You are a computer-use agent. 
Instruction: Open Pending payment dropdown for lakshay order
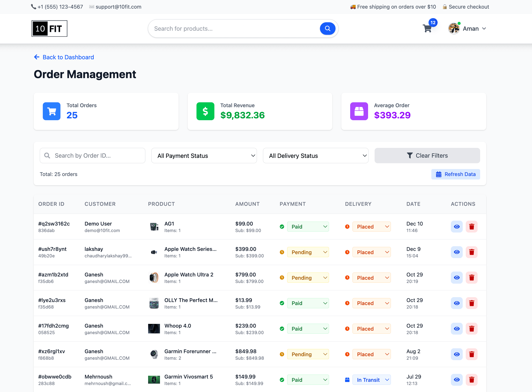(308, 252)
